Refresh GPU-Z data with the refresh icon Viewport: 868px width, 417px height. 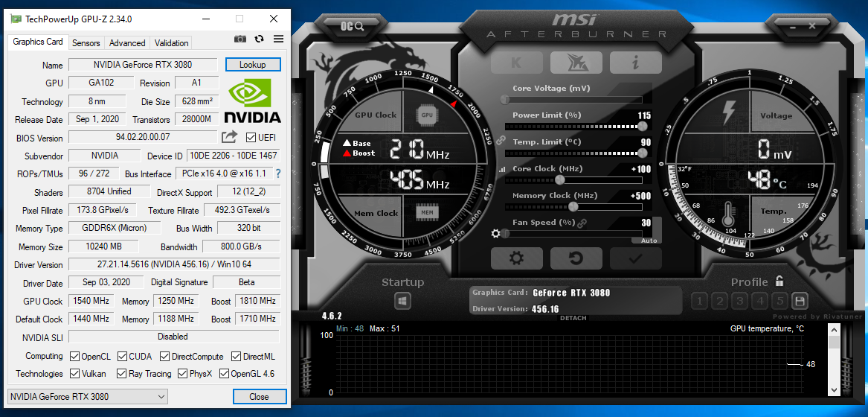pos(259,39)
